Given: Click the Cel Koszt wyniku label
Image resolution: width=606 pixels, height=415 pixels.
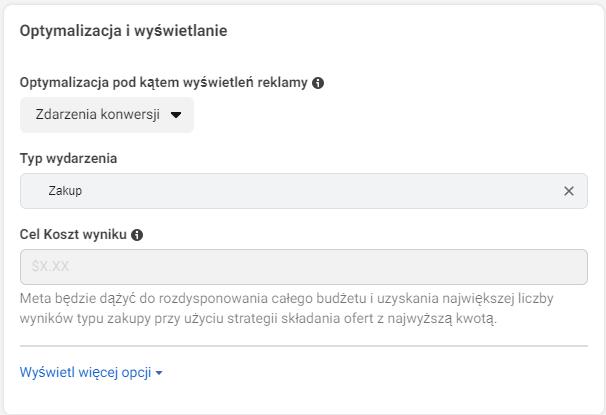Looking at the screenshot, I should (73, 235).
